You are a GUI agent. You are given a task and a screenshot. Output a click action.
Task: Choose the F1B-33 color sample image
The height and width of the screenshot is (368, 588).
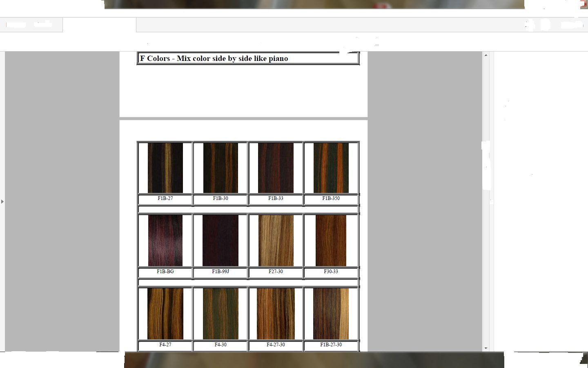276,168
